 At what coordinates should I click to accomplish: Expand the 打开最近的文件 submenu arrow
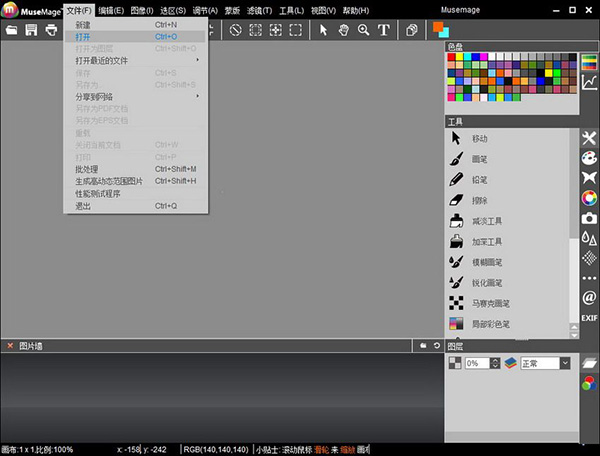pos(197,60)
